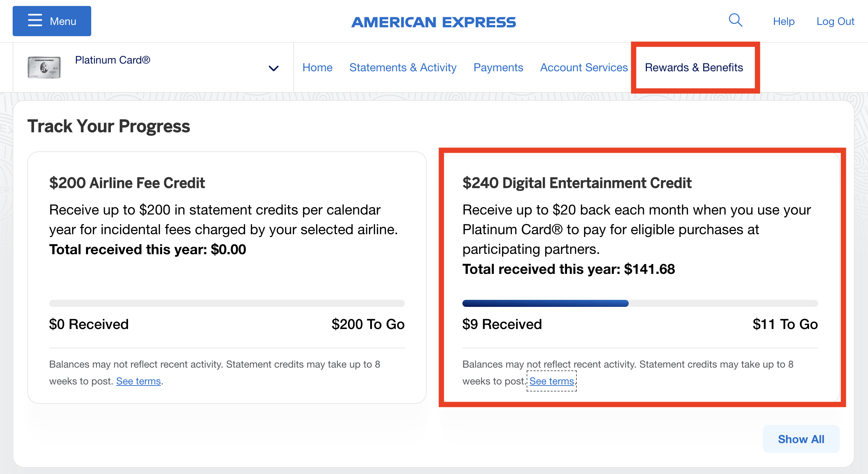Click the Platinum Card thumbnail image

tap(44, 67)
